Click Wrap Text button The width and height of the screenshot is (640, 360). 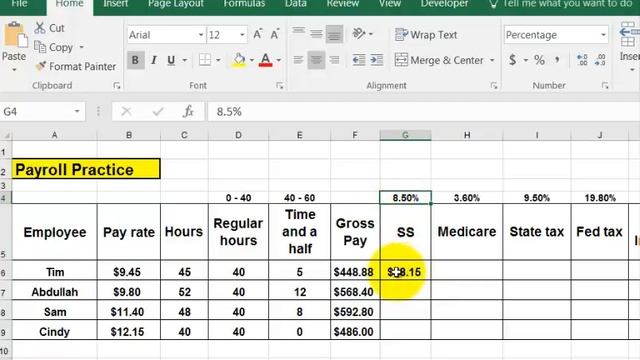[426, 35]
